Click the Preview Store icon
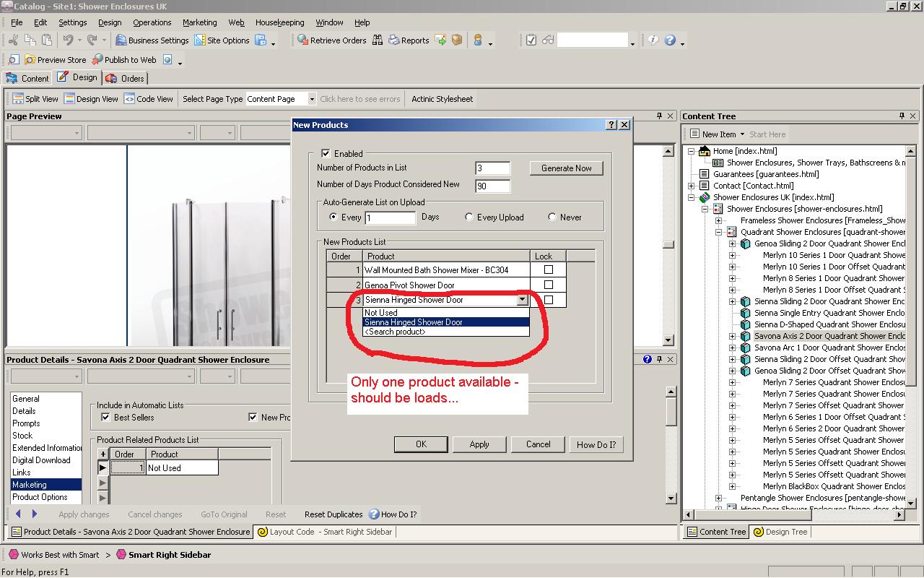This screenshot has width=924, height=578. pyautogui.click(x=30, y=60)
